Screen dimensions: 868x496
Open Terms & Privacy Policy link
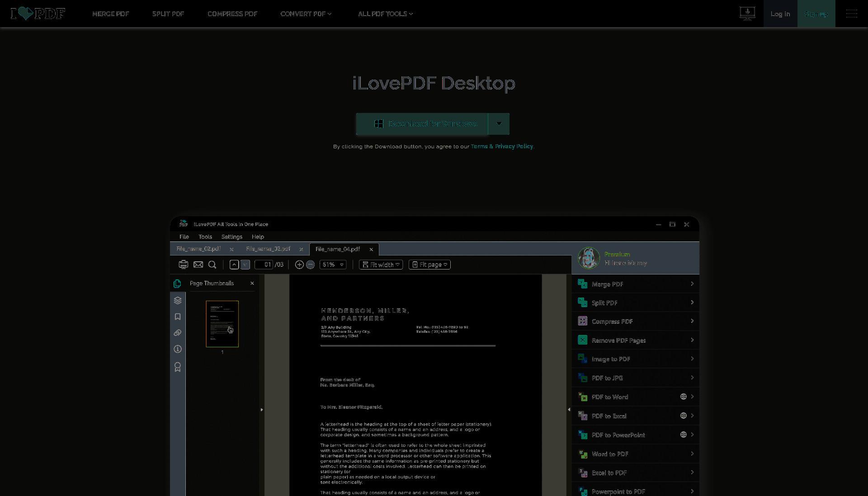pyautogui.click(x=502, y=146)
